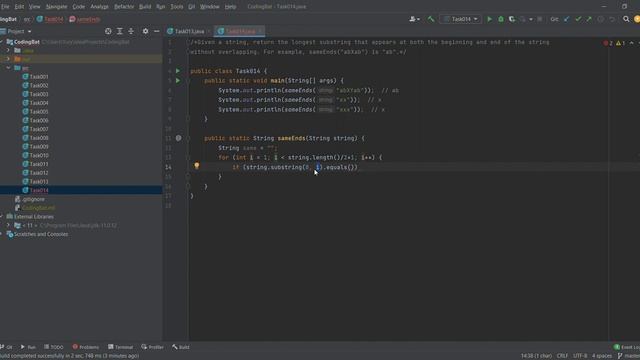Expand the orange out folder node

(8, 59)
